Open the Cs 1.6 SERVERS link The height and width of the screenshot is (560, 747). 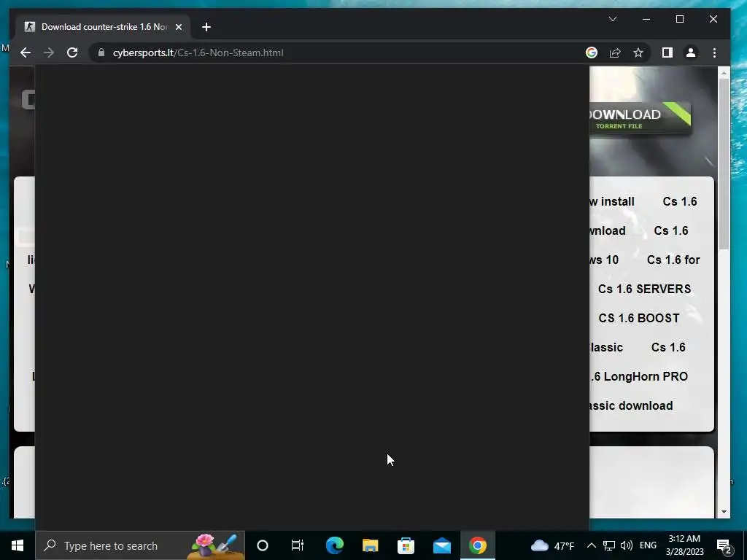tap(644, 289)
